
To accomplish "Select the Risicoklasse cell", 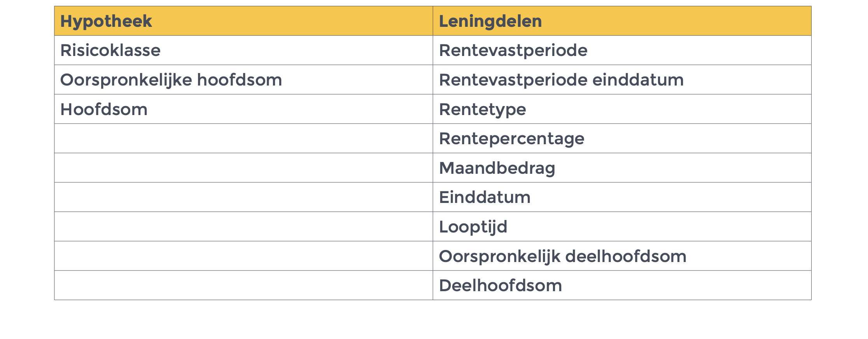I will [x=243, y=51].
